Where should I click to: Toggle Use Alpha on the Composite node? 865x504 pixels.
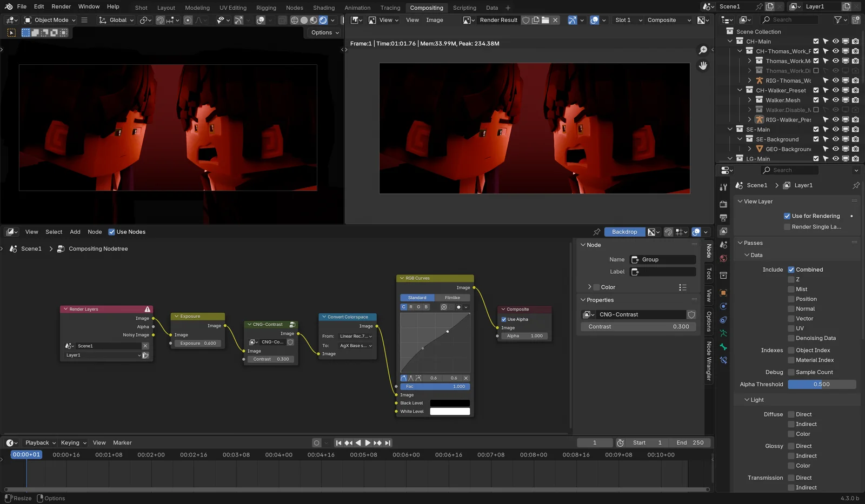point(504,319)
